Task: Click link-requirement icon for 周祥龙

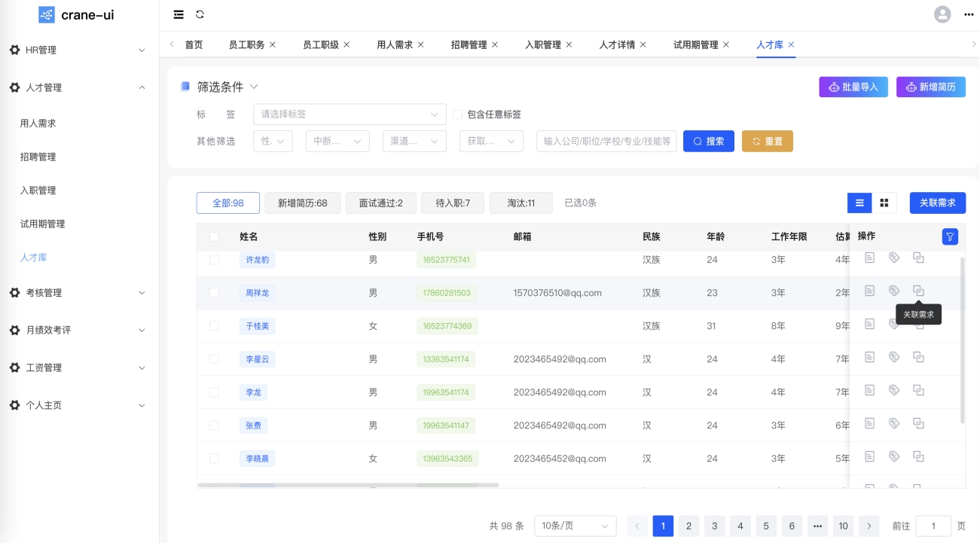Action: [x=918, y=291]
